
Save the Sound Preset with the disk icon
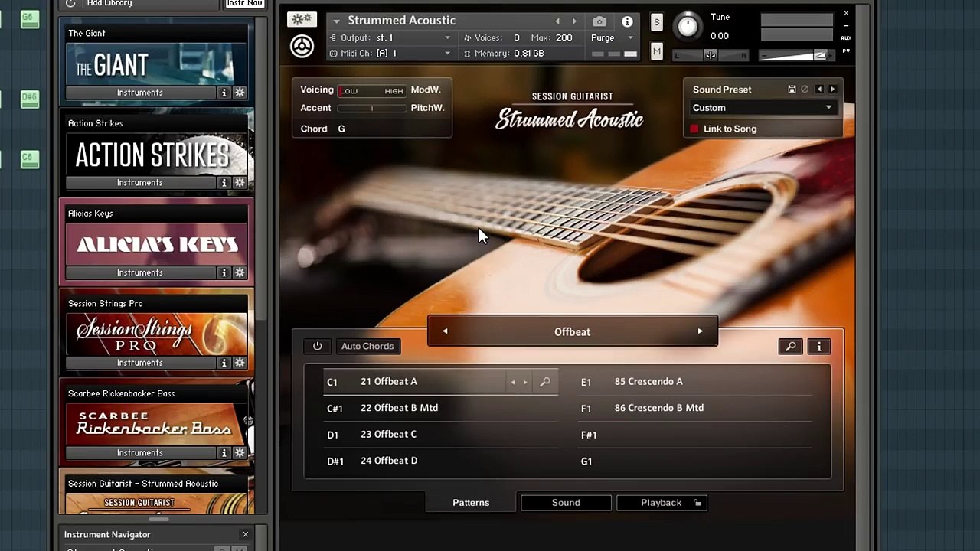[x=792, y=90]
